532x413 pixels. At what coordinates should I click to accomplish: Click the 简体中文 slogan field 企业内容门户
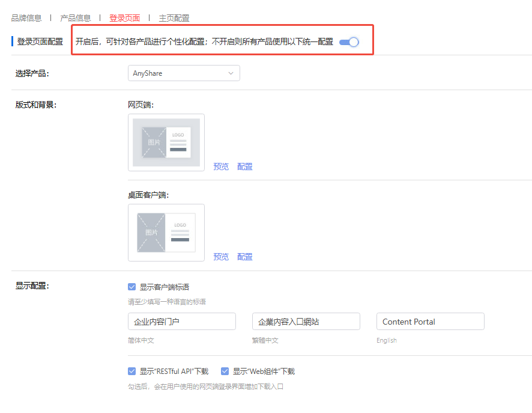point(181,322)
